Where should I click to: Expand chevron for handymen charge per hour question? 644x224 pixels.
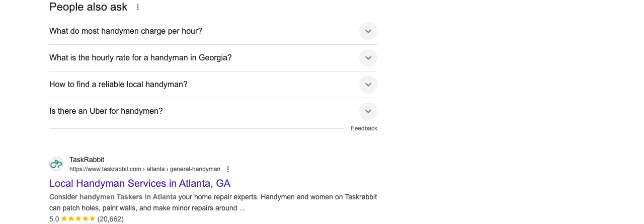click(x=368, y=31)
